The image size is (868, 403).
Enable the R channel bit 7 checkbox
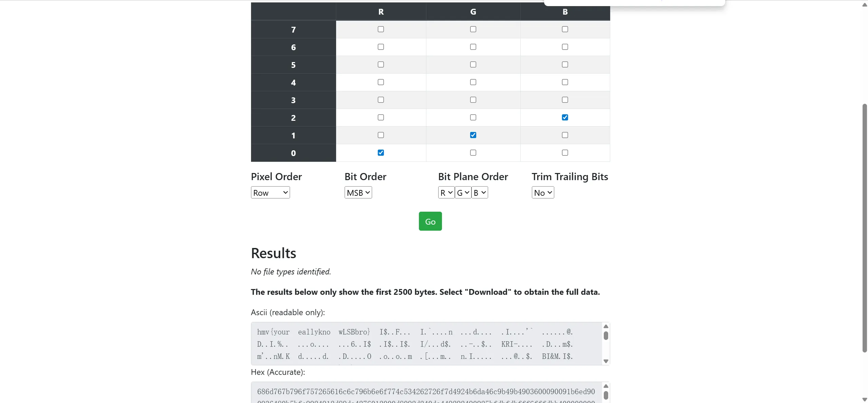point(381,29)
